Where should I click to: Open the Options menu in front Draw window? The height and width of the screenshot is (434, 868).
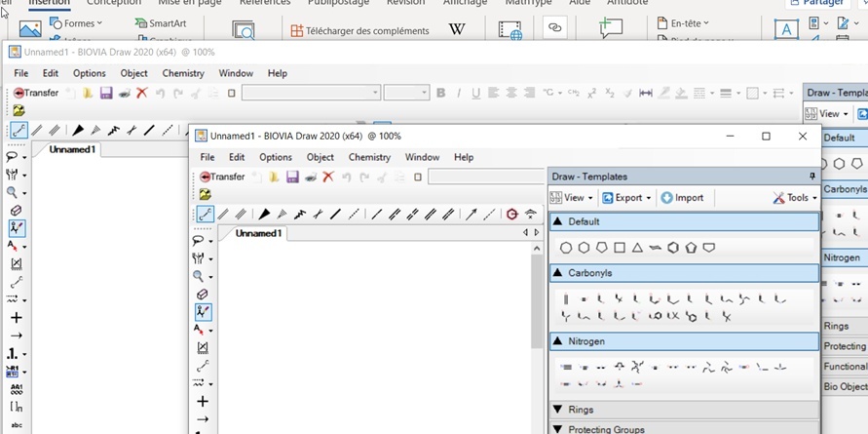pos(275,157)
